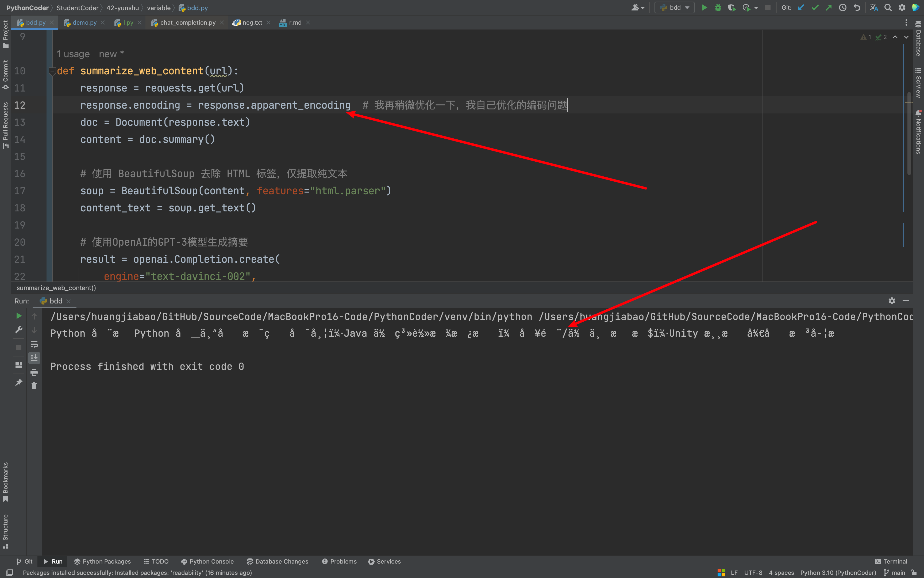Open the Problems tool window
Screen dimensions: 924x578
(x=339, y=561)
